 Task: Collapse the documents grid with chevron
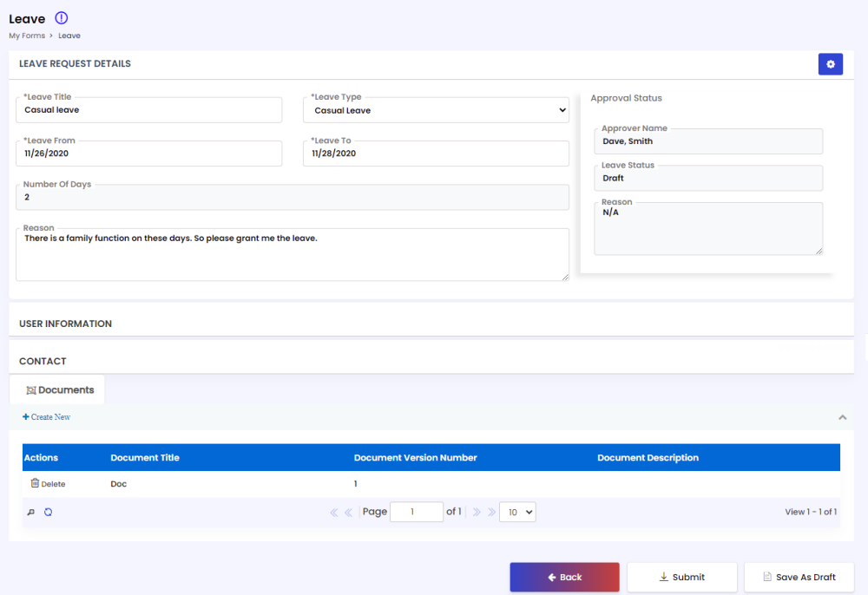(842, 417)
